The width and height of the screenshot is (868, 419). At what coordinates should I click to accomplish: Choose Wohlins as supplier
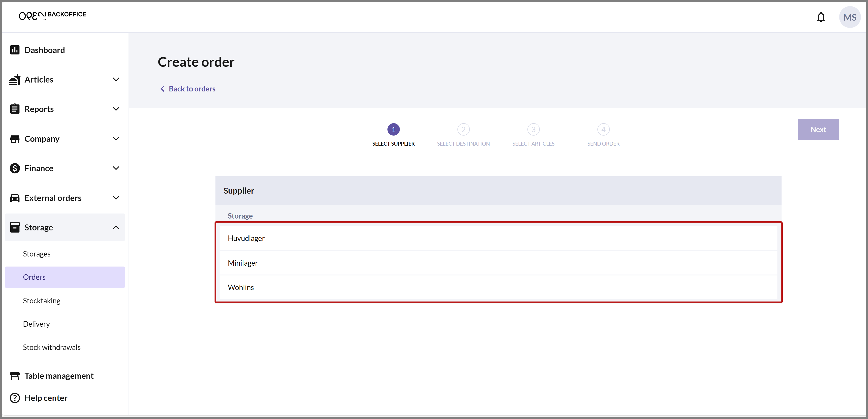click(x=498, y=287)
